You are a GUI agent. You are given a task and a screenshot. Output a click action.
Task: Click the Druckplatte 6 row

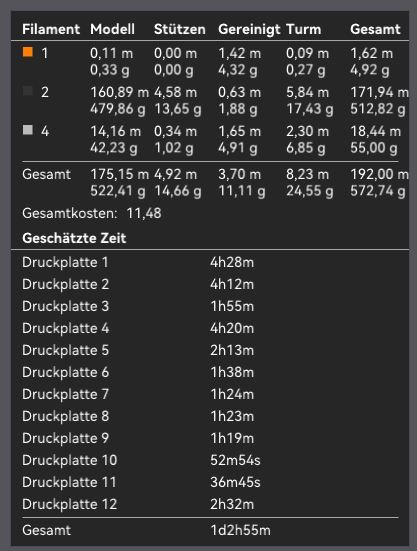[x=210, y=372]
